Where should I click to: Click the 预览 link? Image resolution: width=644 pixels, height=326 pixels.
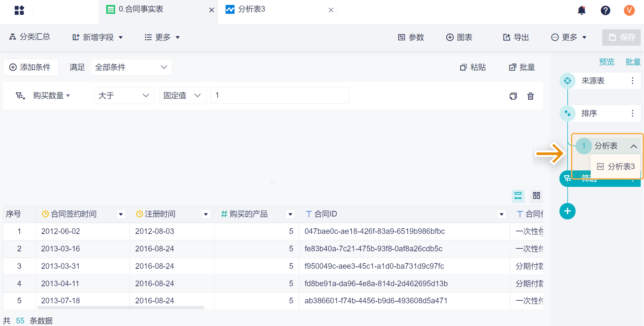[x=607, y=62]
